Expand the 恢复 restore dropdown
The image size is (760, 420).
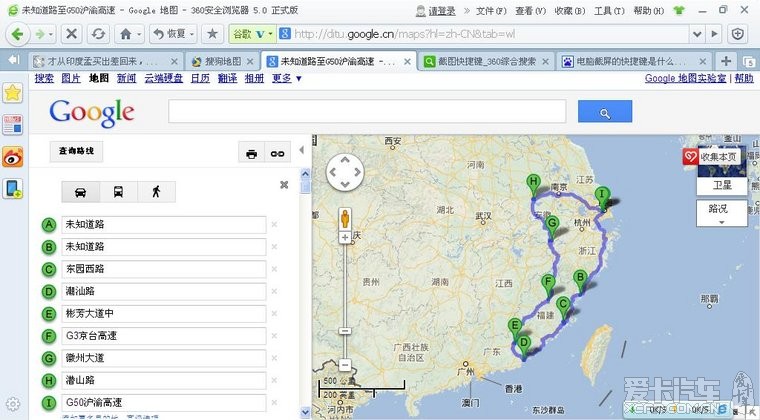coord(192,34)
